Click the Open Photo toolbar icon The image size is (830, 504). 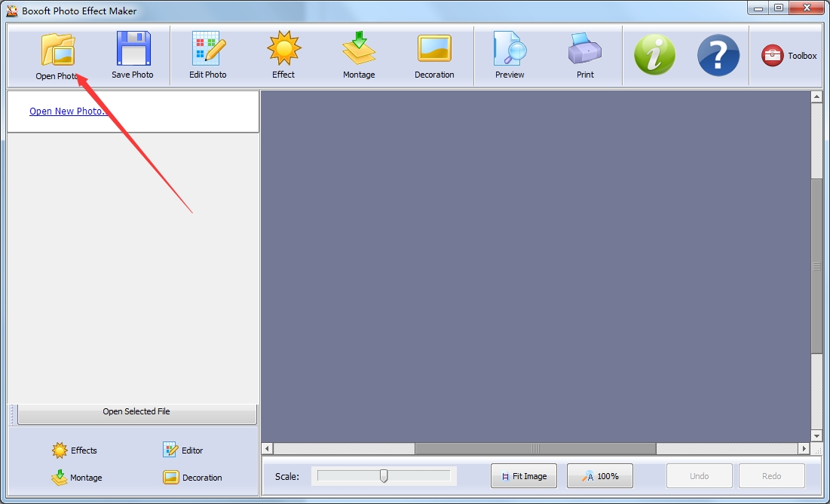(58, 50)
